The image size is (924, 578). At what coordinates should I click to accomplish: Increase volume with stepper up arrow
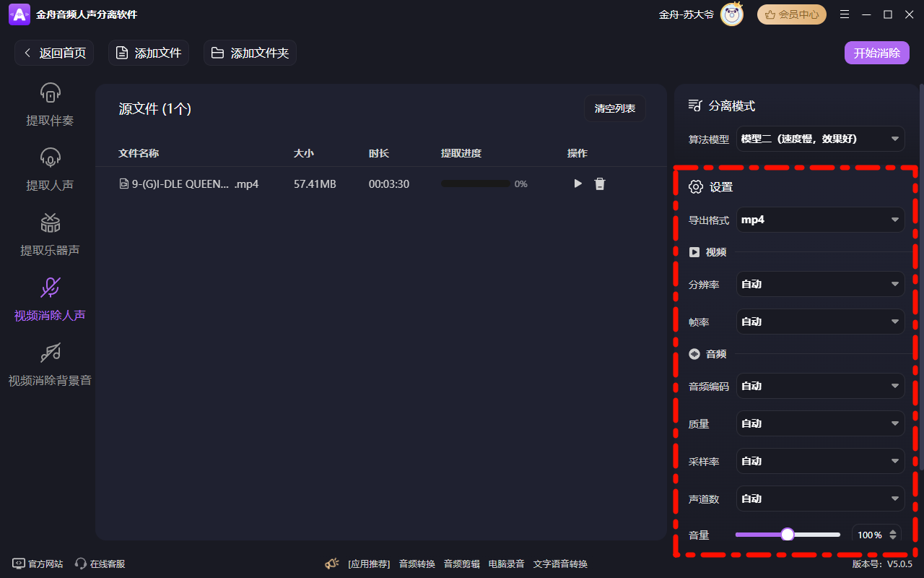click(x=893, y=532)
